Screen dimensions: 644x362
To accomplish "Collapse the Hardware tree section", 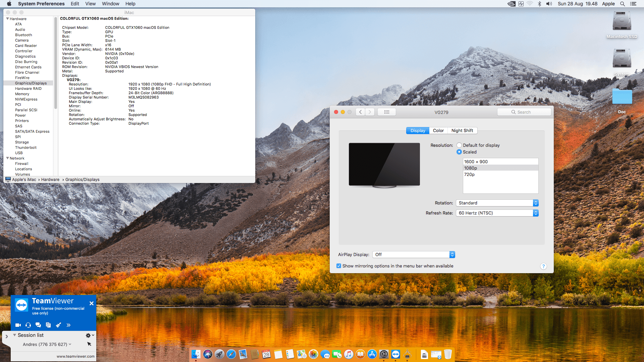I will coord(7,19).
